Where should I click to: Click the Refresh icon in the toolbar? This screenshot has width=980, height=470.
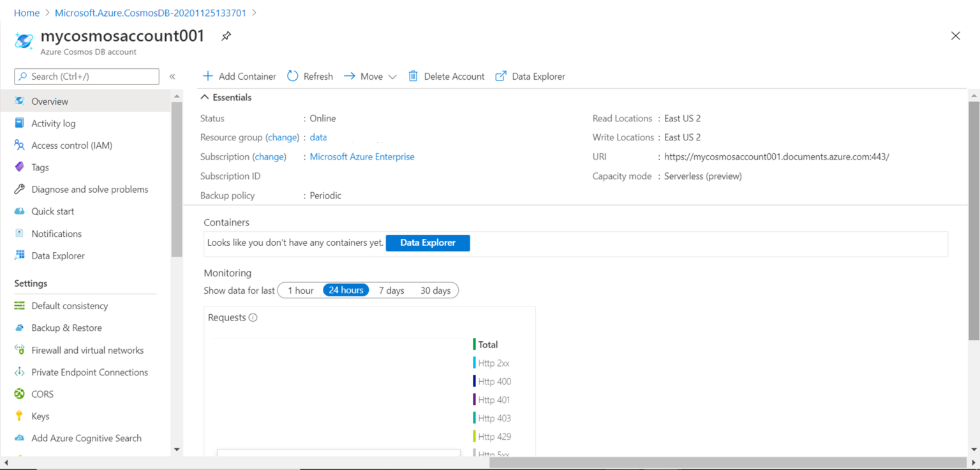[x=292, y=76]
